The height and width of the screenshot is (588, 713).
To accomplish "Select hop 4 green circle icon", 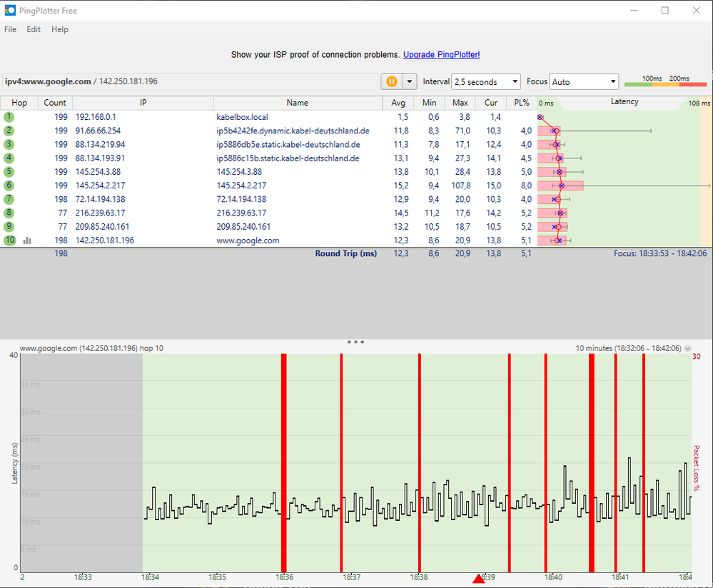I will 9,158.
